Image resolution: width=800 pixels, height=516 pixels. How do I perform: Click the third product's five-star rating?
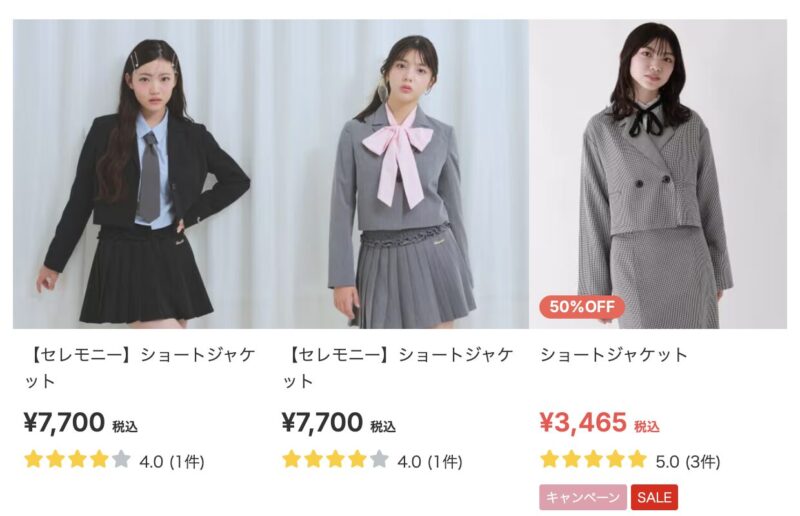[x=594, y=459]
